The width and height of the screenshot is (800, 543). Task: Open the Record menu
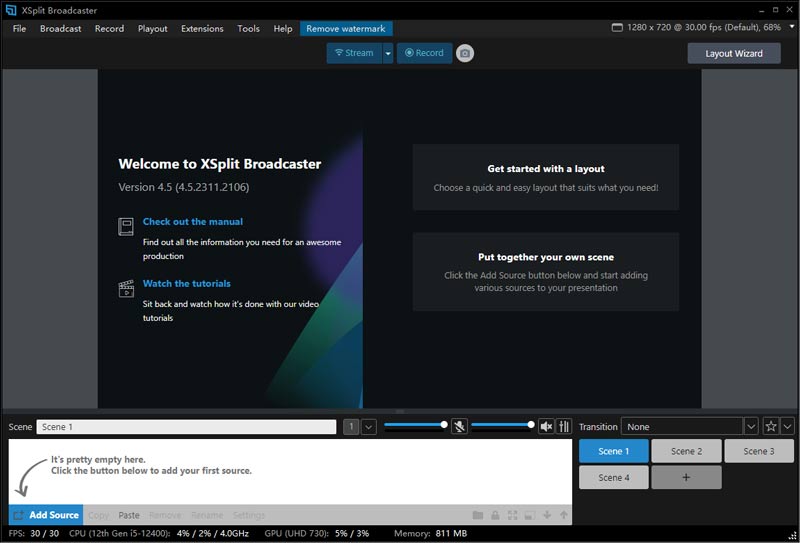tap(109, 29)
